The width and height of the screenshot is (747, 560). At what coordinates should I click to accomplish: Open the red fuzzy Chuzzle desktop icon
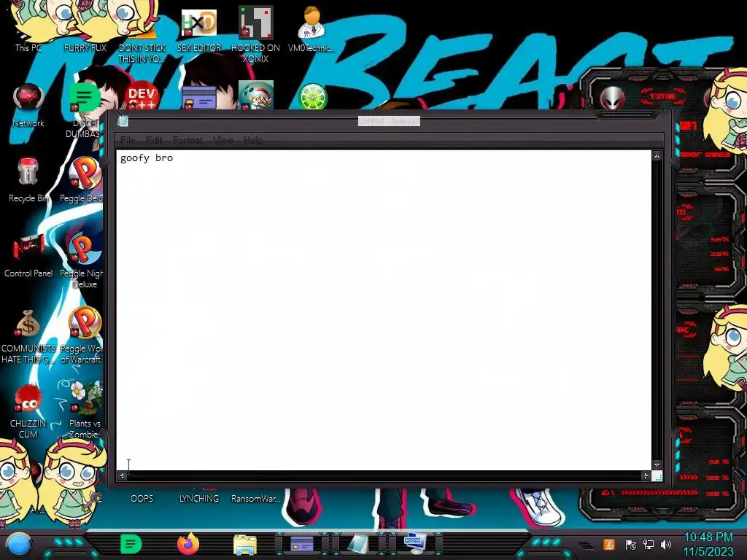pyautogui.click(x=28, y=398)
